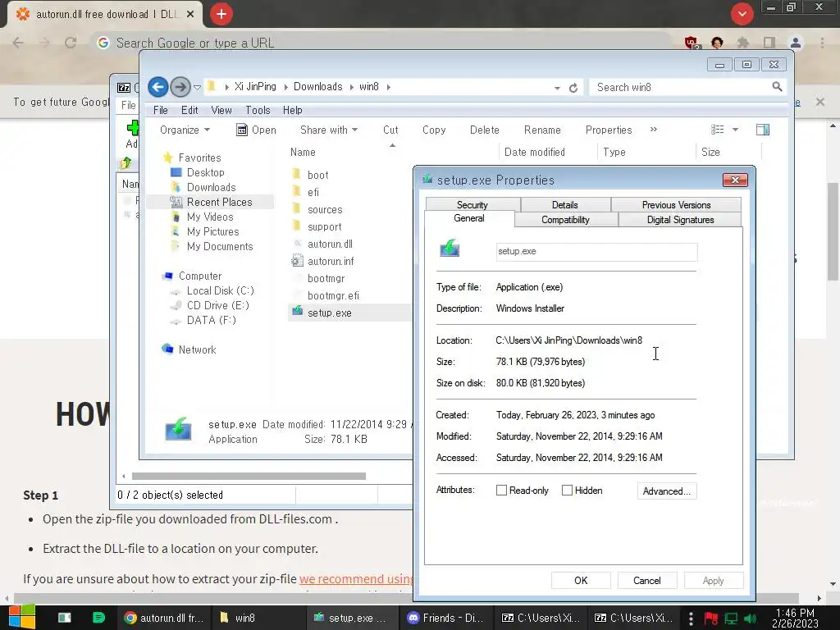Open the view options dropdown arrow
Viewport: 840px width, 630px height.
pos(735,130)
